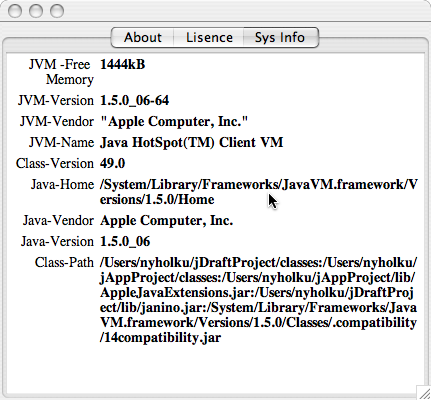Click the JVM -Free Memory label
Viewport: 431px width, 400px height.
[61, 72]
